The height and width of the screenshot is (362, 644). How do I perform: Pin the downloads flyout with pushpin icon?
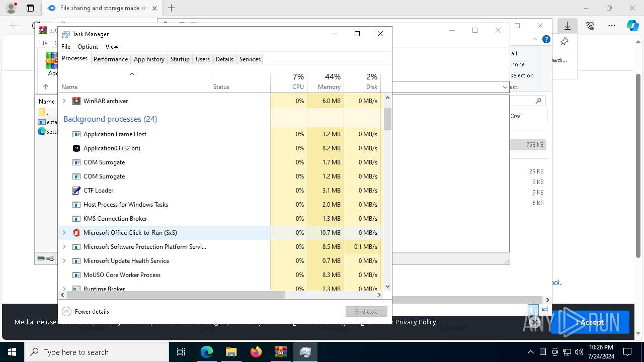tap(565, 42)
